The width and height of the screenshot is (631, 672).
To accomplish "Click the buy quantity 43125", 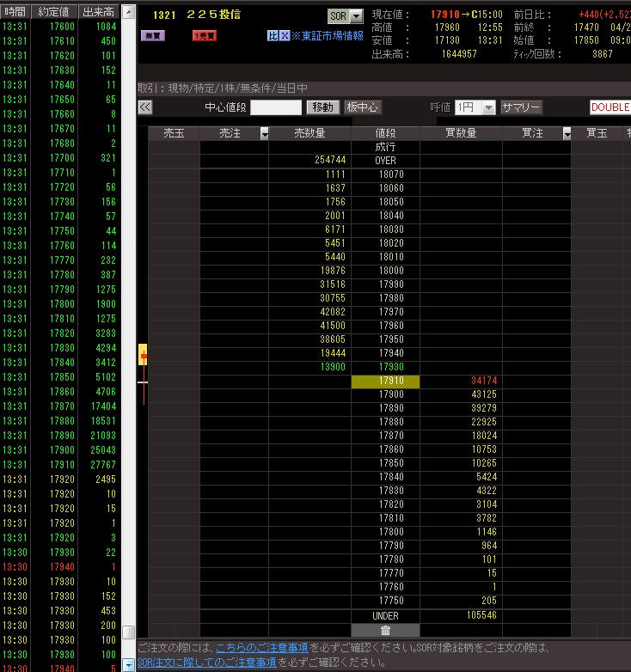I will [x=484, y=394].
